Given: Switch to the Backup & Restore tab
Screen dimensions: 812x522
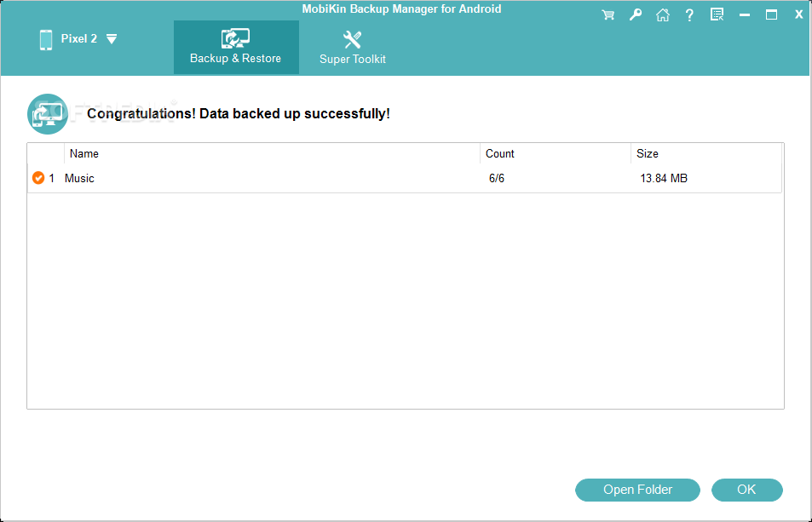Looking at the screenshot, I should click(x=236, y=47).
